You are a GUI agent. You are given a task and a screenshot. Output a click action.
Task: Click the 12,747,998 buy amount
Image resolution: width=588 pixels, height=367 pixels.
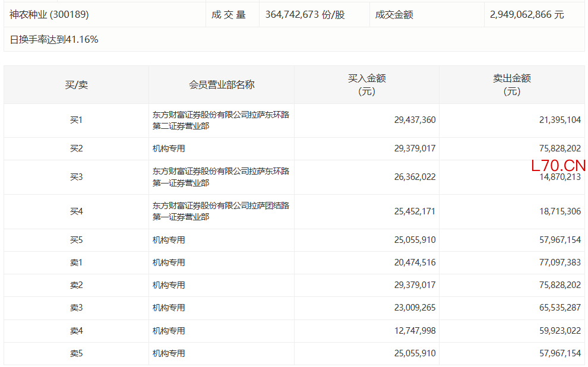415,331
